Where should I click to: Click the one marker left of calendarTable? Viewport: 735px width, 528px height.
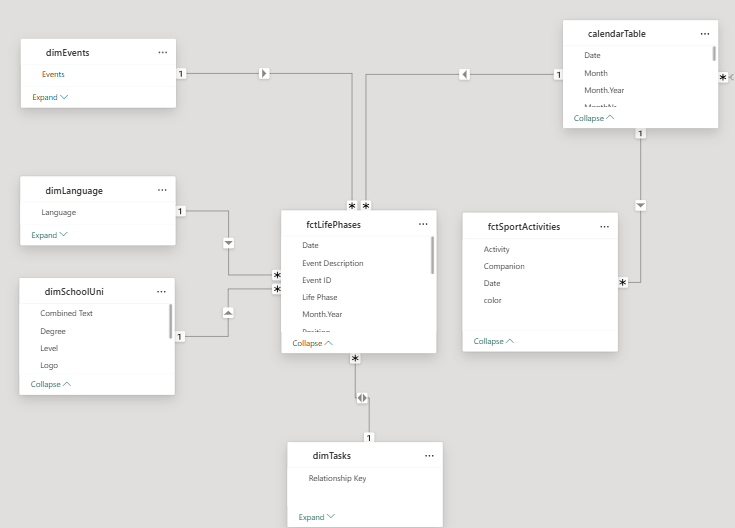click(x=558, y=75)
